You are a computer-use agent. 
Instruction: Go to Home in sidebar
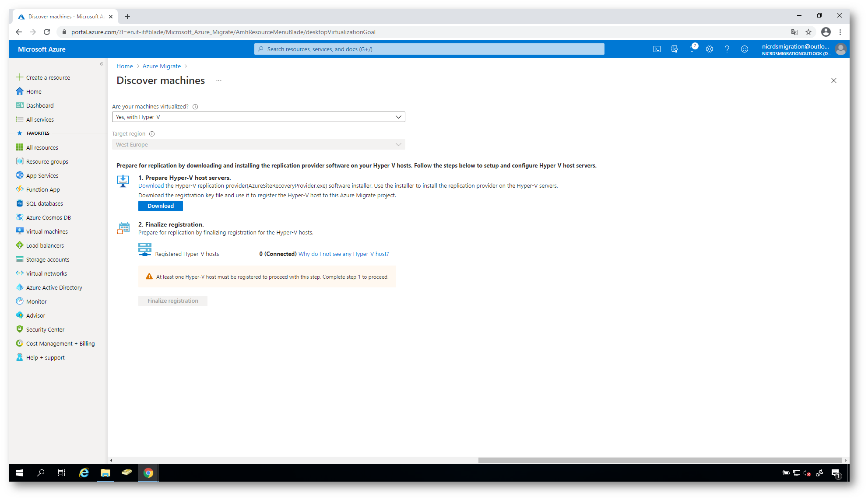34,91
